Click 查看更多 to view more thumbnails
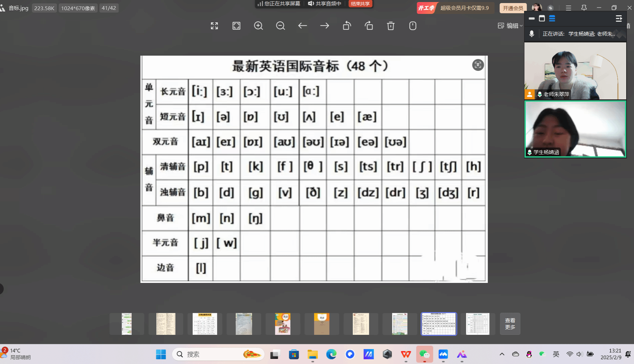This screenshot has height=364, width=634. [510, 324]
